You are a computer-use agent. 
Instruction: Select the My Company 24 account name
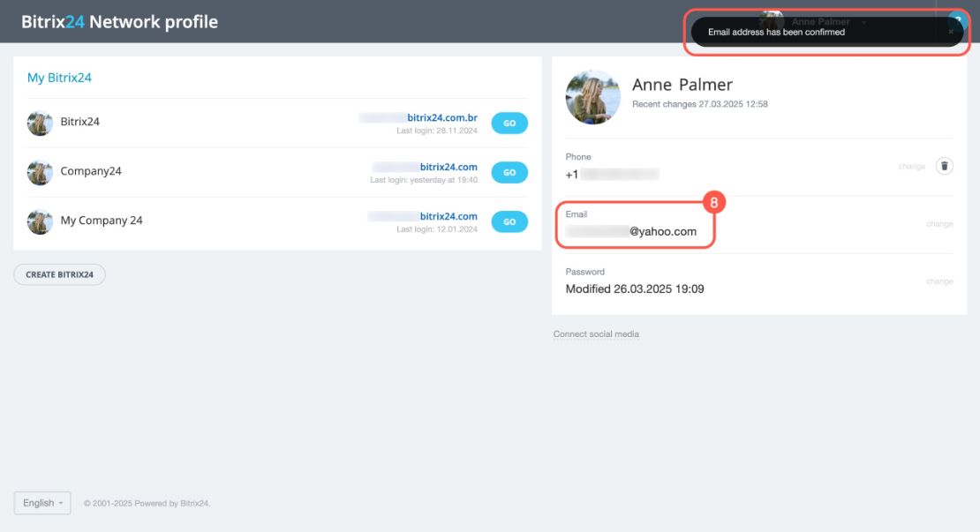(102, 221)
